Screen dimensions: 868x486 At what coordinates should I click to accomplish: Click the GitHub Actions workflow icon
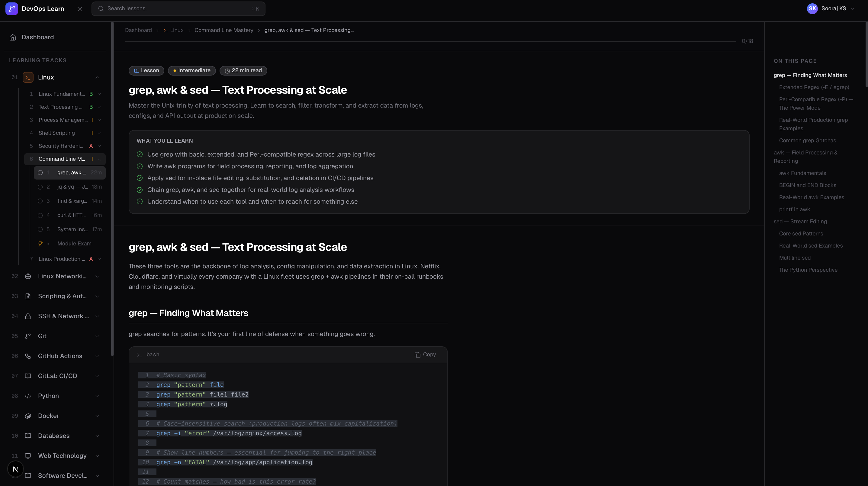point(28,356)
